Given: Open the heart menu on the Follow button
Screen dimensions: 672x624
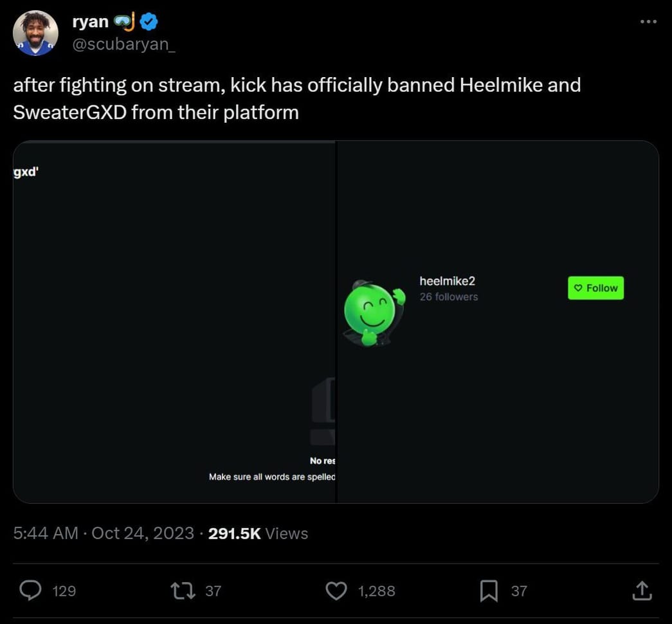Looking at the screenshot, I should click(577, 288).
